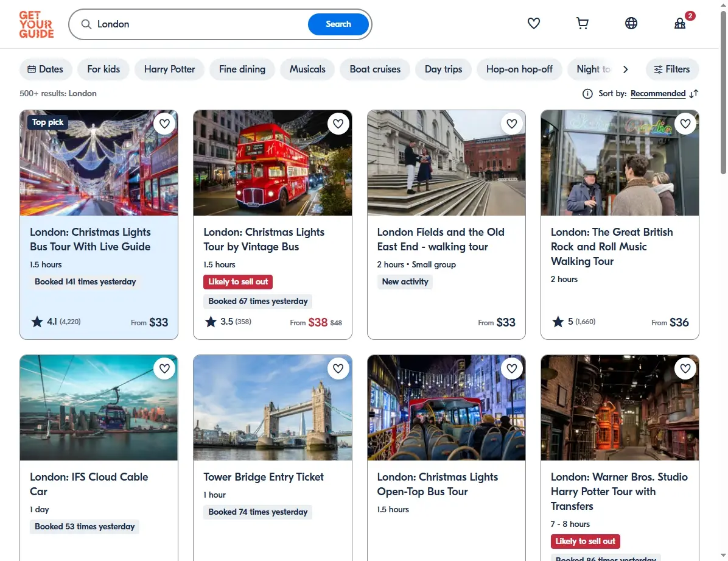Screen dimensions: 728x561
Task: Click the magnifier icon in search box
Action: [x=86, y=24]
